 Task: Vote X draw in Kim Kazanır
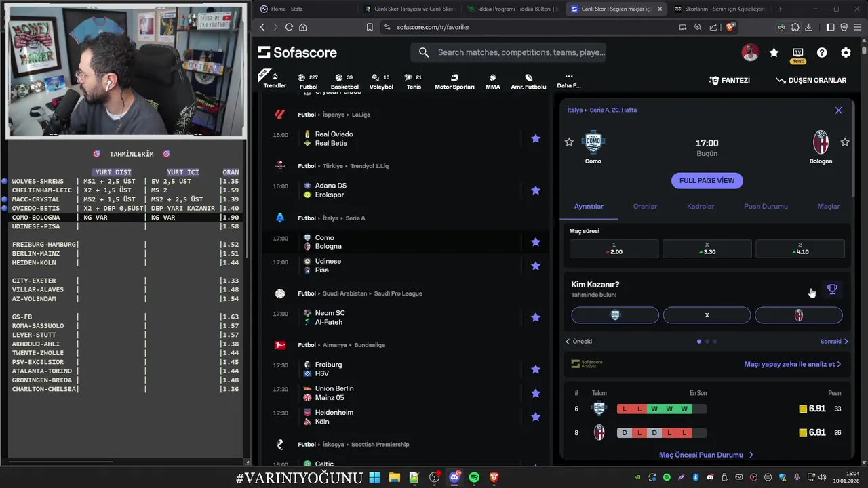pyautogui.click(x=707, y=315)
